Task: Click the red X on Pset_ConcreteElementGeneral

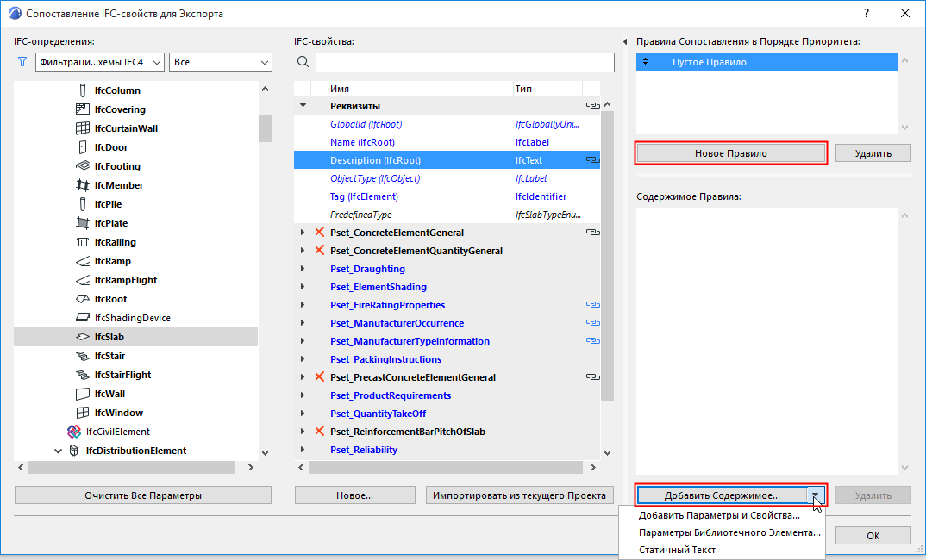Action: coord(320,232)
